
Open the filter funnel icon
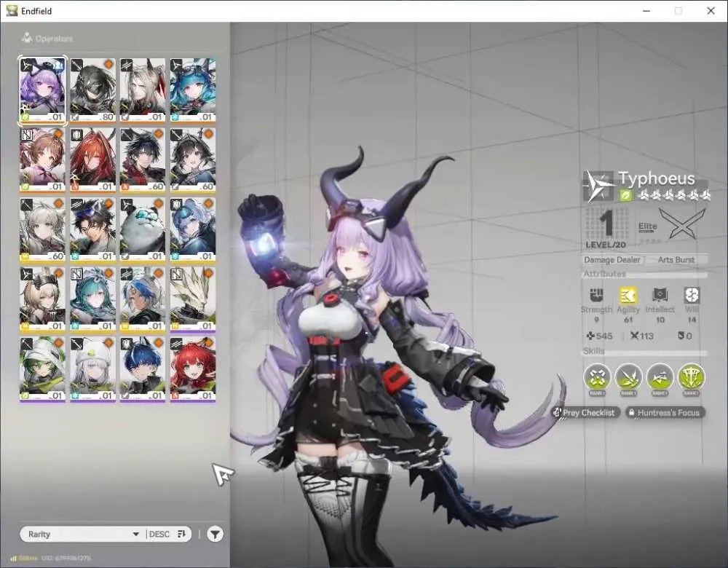[x=215, y=534]
